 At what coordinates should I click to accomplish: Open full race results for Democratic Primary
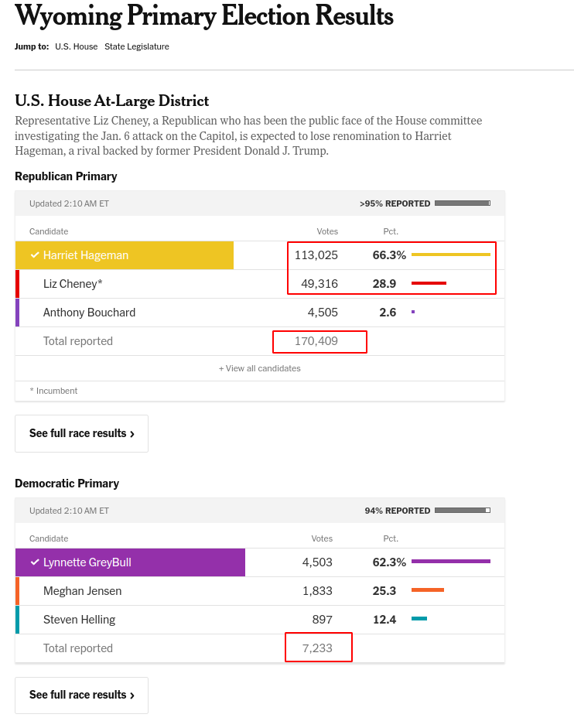[81, 695]
